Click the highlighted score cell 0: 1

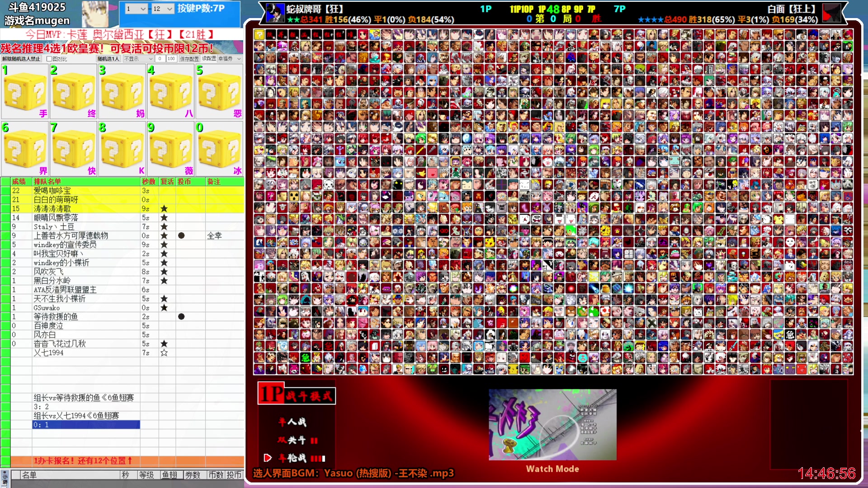[x=86, y=425]
